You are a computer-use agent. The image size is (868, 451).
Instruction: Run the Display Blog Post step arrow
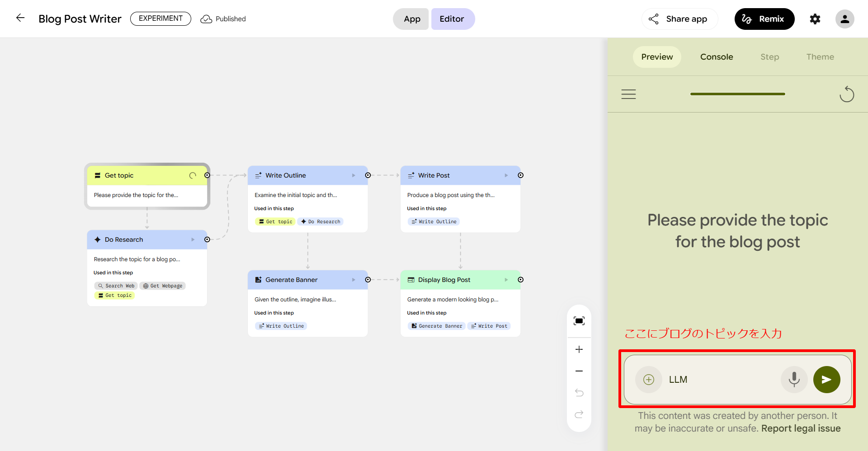tap(506, 280)
